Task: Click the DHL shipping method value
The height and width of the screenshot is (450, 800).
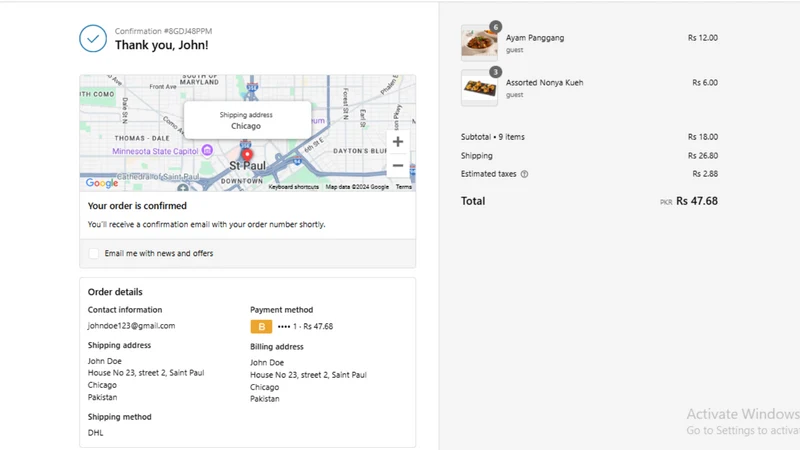Action: pos(95,433)
